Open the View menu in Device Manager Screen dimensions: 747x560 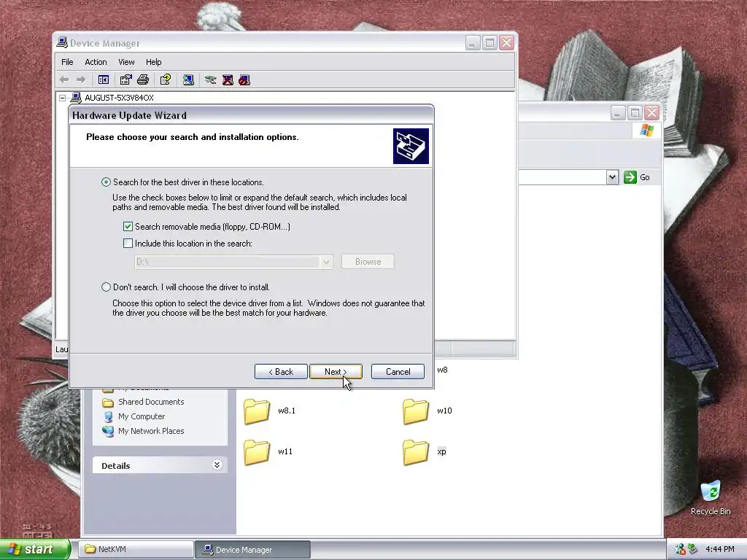pos(126,62)
